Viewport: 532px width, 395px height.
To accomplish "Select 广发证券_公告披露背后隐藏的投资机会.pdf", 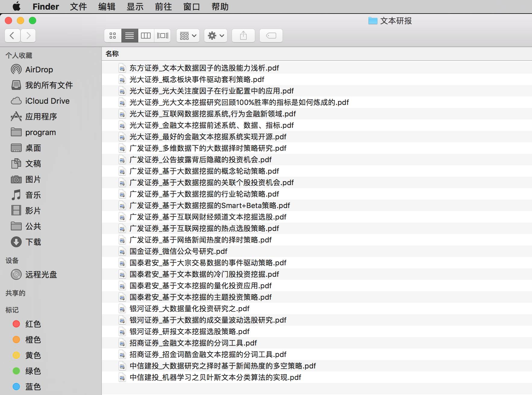I will click(x=317, y=160).
